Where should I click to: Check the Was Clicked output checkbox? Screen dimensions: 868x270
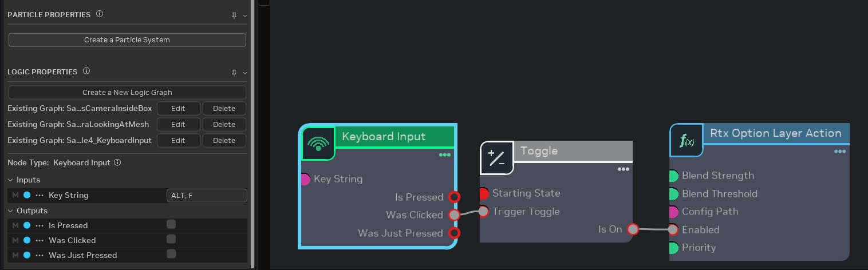pyautogui.click(x=171, y=239)
